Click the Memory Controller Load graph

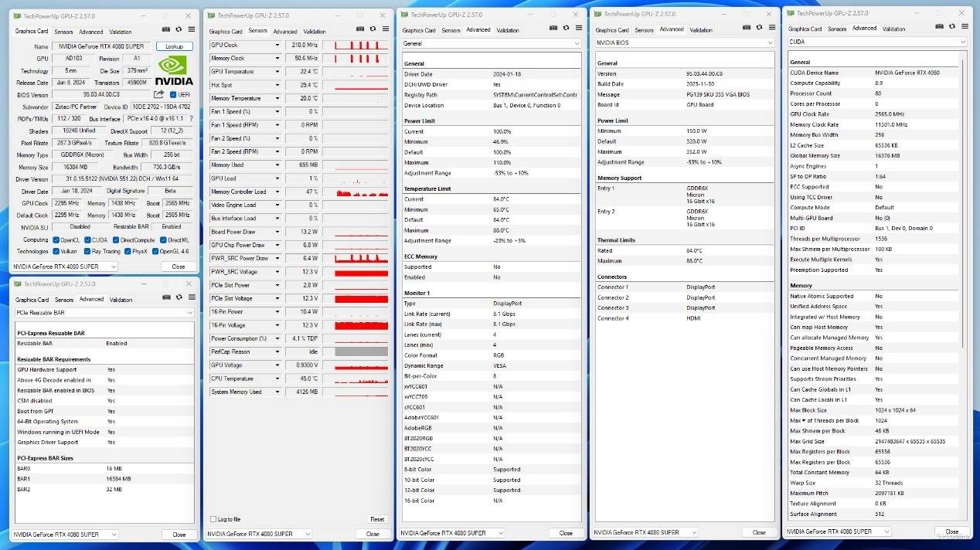point(362,192)
